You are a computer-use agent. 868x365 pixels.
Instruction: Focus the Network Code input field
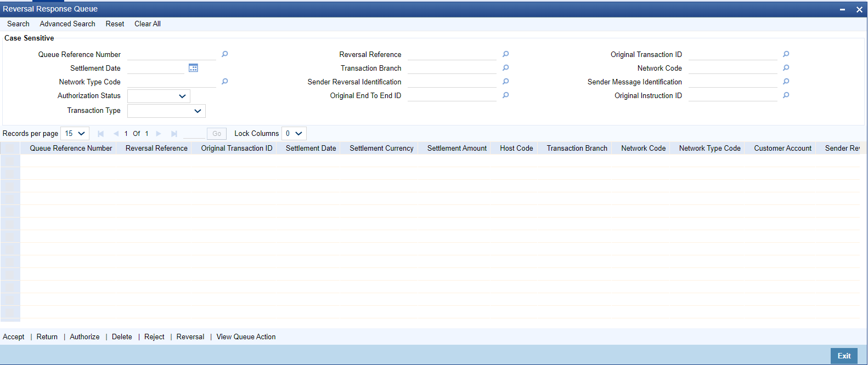pos(733,68)
